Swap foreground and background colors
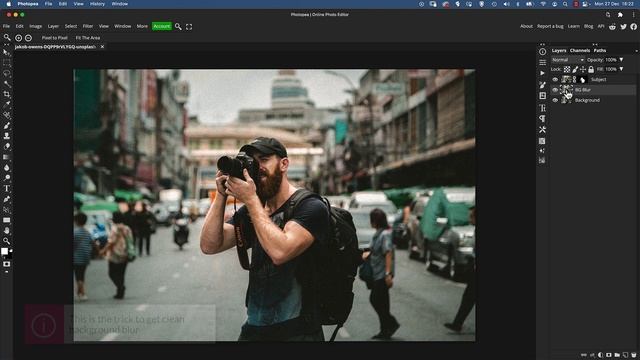 11,251
